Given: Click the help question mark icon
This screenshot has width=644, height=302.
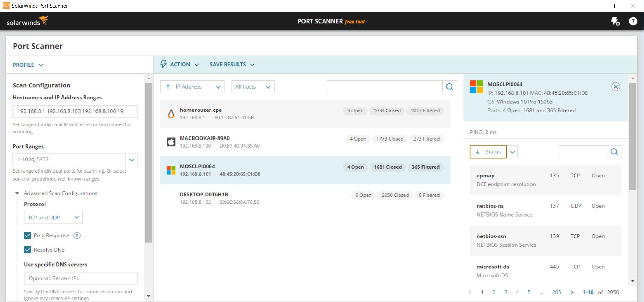Looking at the screenshot, I should [633, 22].
